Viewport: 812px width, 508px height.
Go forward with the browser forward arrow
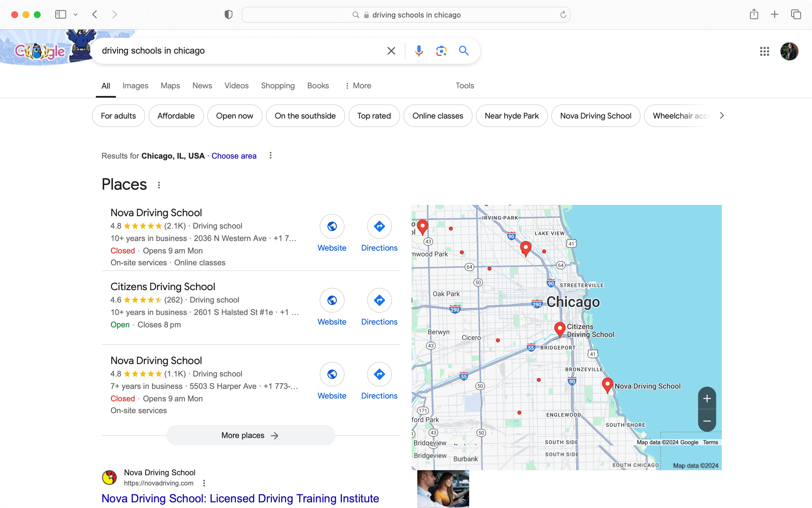point(115,14)
